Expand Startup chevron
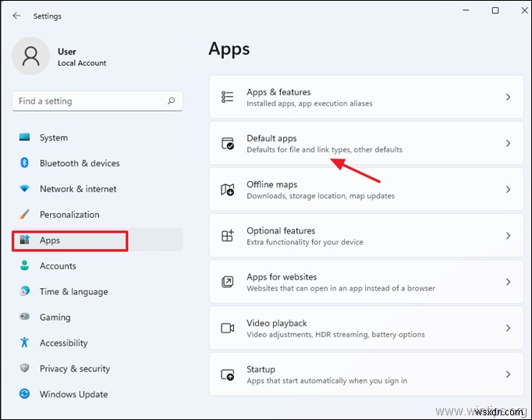Viewport: 532px width, 420px height. point(508,374)
